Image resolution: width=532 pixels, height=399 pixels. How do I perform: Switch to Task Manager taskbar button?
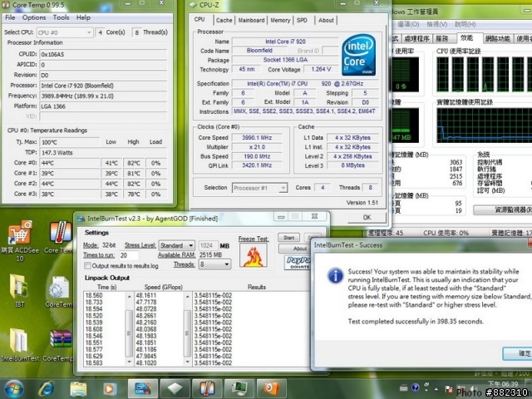239,388
